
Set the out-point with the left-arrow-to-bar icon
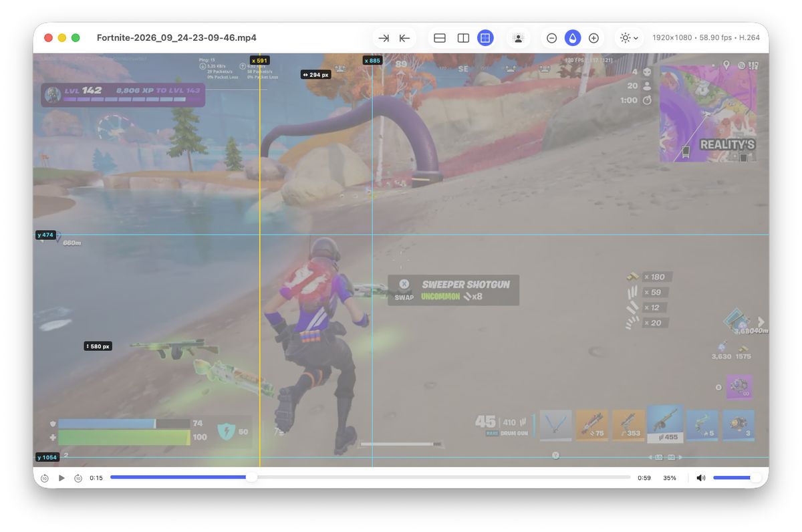point(404,38)
